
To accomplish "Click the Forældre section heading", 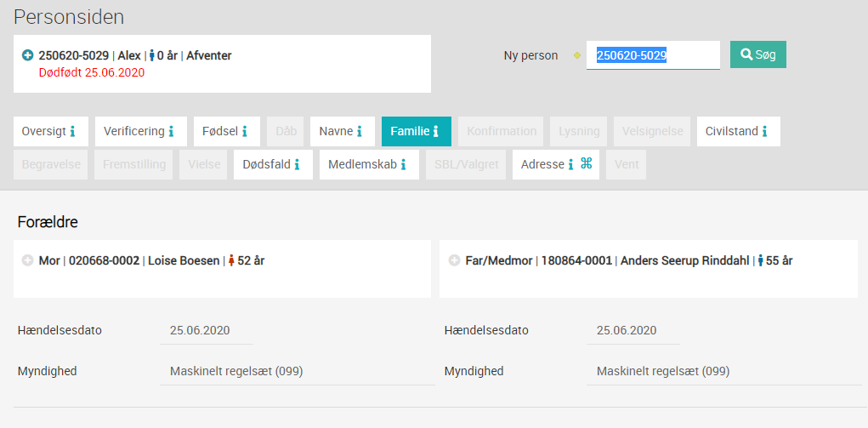I will tap(48, 222).
